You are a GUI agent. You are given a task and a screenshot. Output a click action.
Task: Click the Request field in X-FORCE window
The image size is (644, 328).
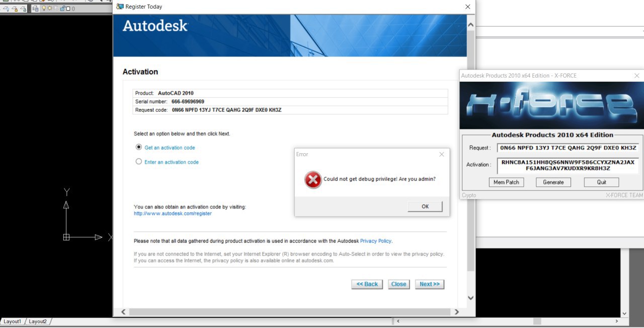(568, 148)
